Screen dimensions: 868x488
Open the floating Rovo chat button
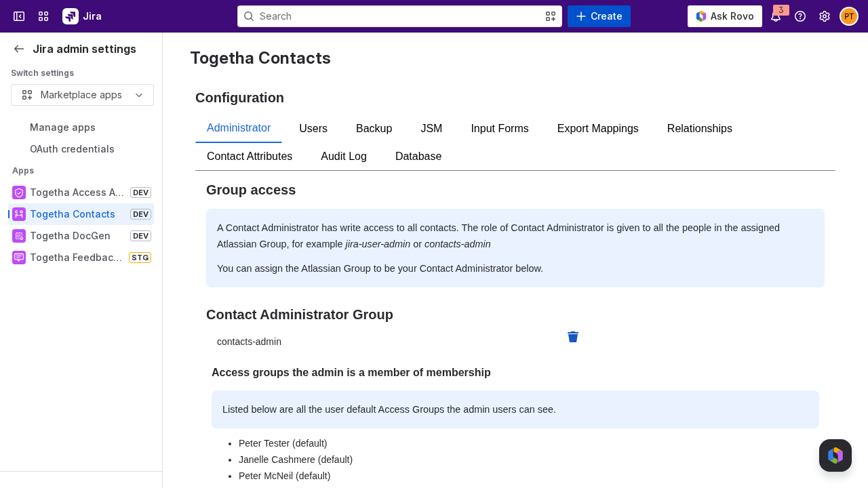coord(835,455)
